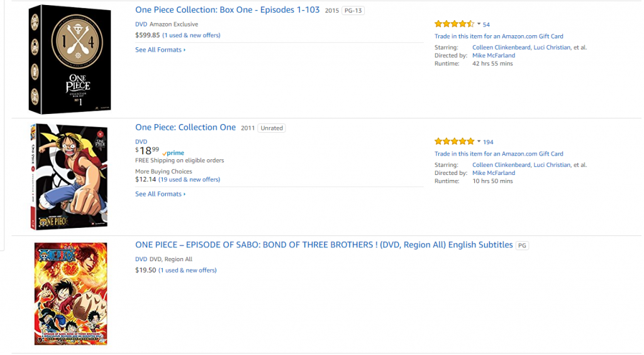Click the DVD format link for Episode of Sabo
The image size is (644, 355).
pos(141,259)
